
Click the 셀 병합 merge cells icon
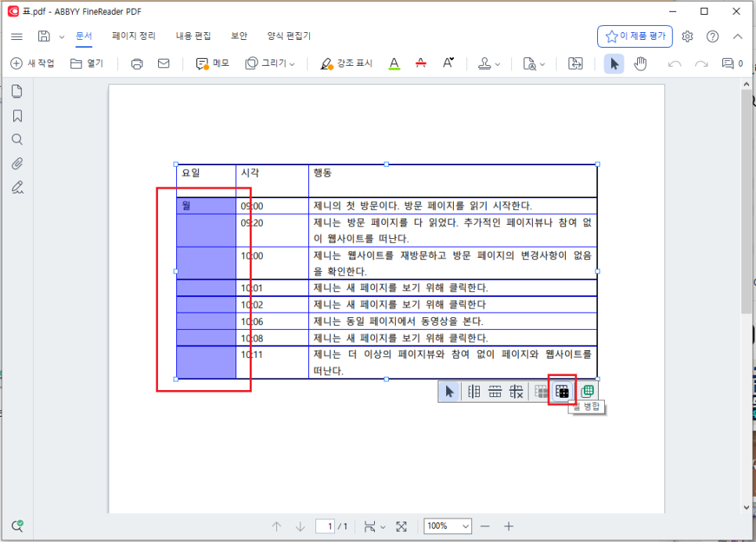562,392
